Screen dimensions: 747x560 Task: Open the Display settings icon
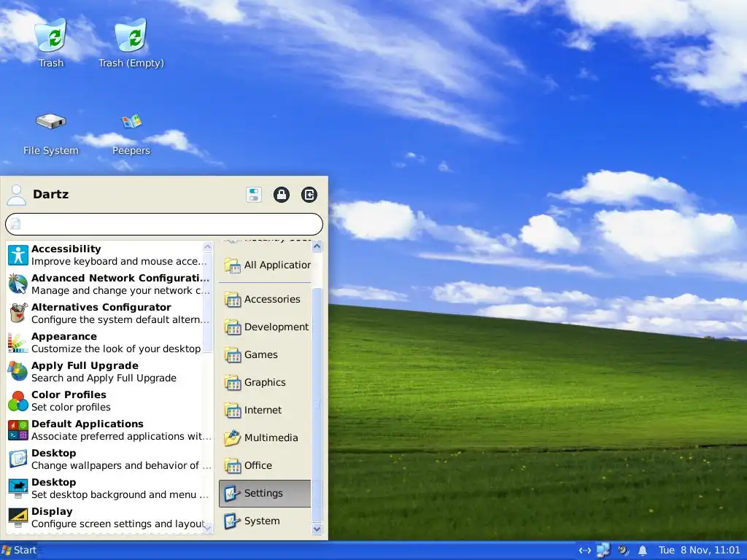coord(18,518)
